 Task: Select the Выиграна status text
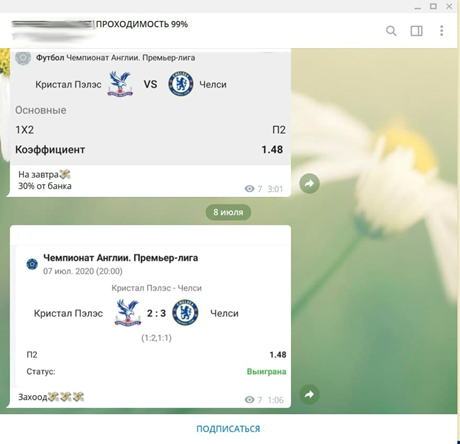pyautogui.click(x=266, y=371)
